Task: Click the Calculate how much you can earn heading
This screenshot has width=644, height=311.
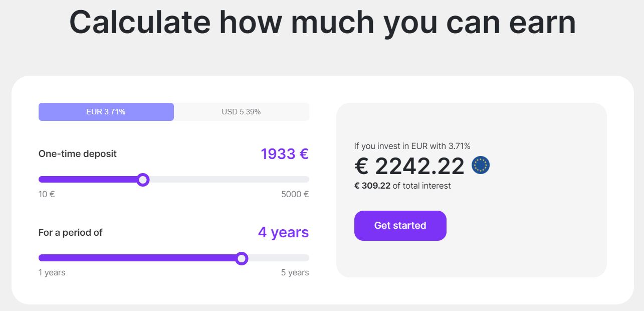Action: (322, 22)
